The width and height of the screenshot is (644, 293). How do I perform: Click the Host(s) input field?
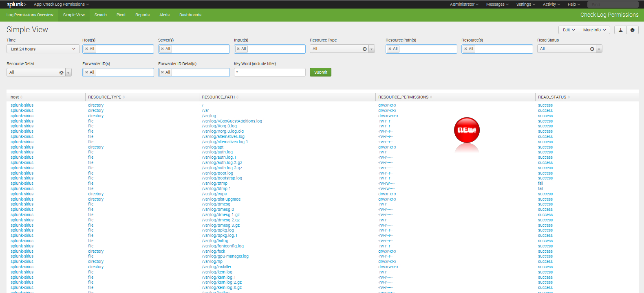(118, 49)
